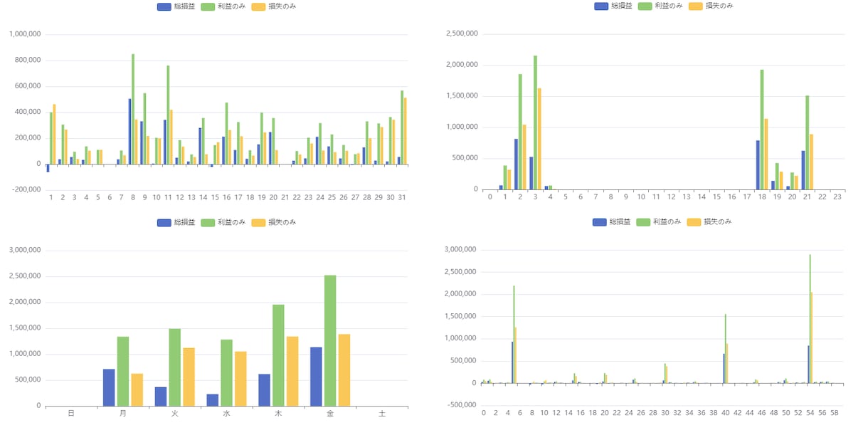Click the green bar at hour 21
This screenshot has width=868, height=440.
[808, 142]
